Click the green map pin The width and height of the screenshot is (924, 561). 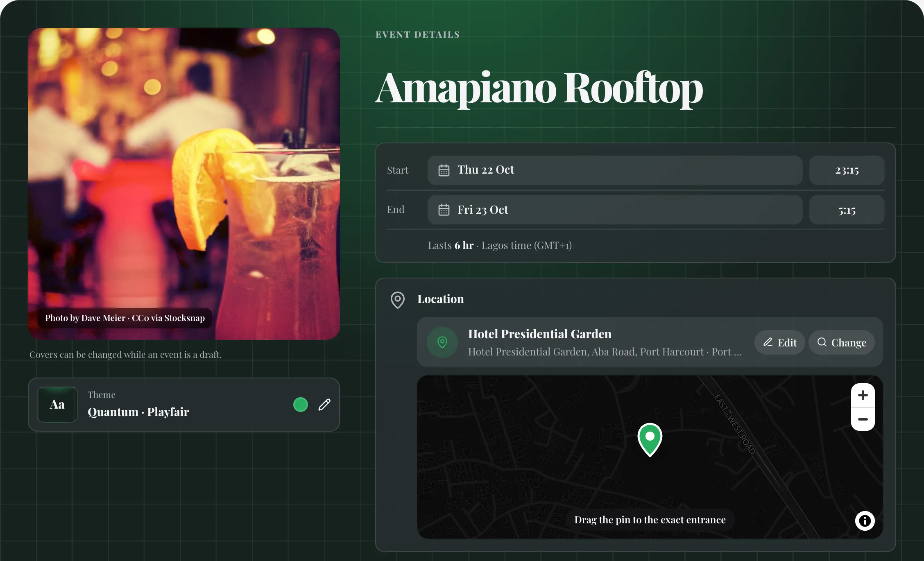(650, 440)
